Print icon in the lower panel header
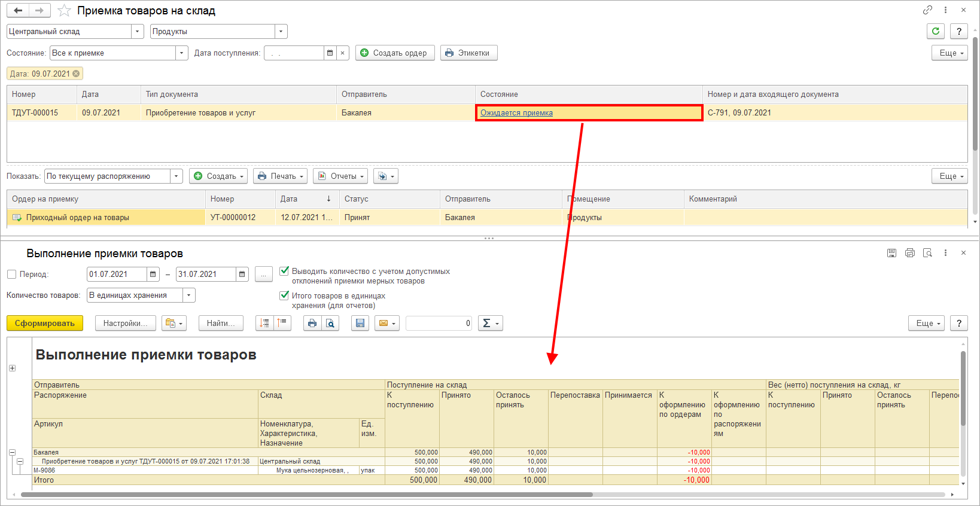Image resolution: width=980 pixels, height=506 pixels. (909, 253)
